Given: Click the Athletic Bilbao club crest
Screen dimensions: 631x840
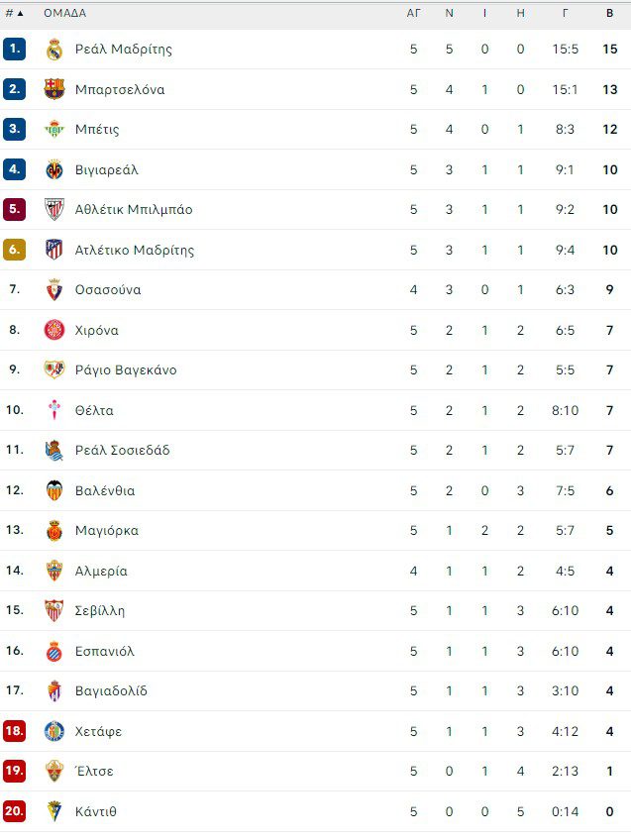Looking at the screenshot, I should pos(54,210).
